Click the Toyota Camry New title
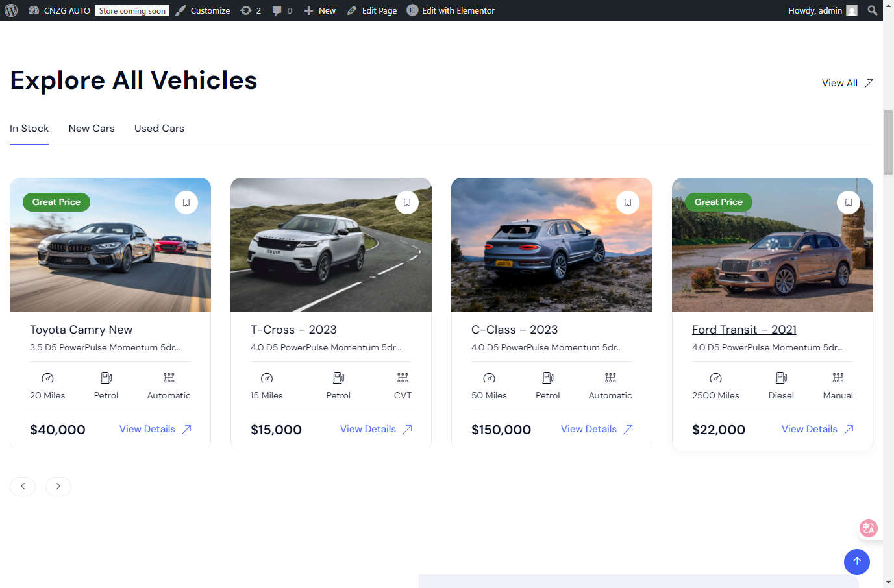The height and width of the screenshot is (588, 894). [x=81, y=330]
